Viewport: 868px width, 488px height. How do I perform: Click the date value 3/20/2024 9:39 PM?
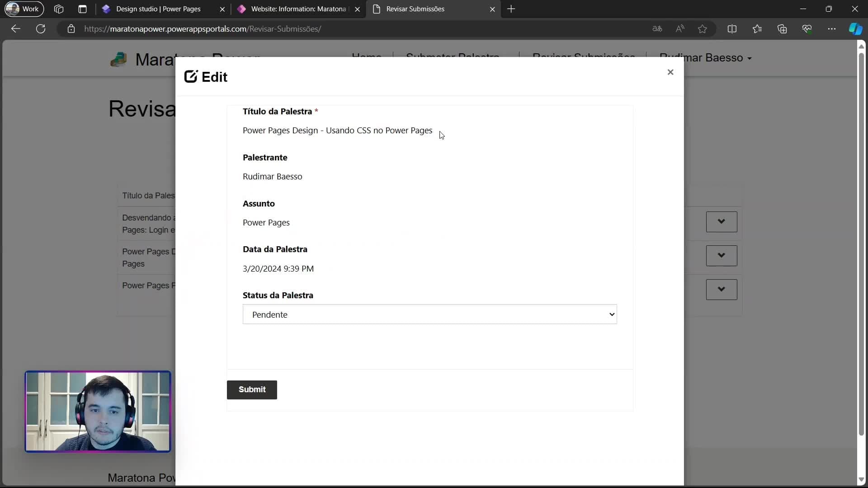(x=278, y=269)
